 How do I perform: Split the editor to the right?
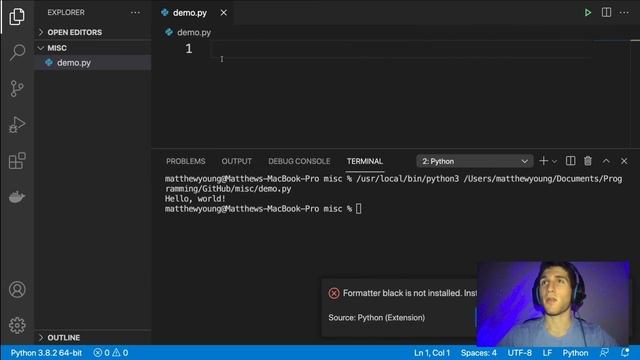click(x=607, y=13)
